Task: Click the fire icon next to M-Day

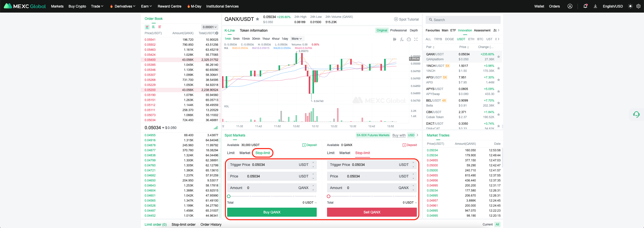Action: click(188, 6)
